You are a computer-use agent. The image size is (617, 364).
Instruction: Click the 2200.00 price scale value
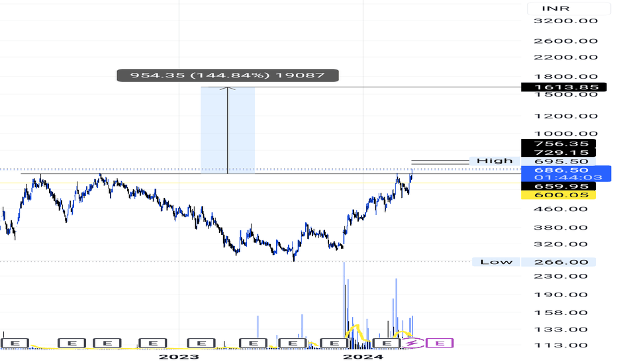(x=566, y=58)
